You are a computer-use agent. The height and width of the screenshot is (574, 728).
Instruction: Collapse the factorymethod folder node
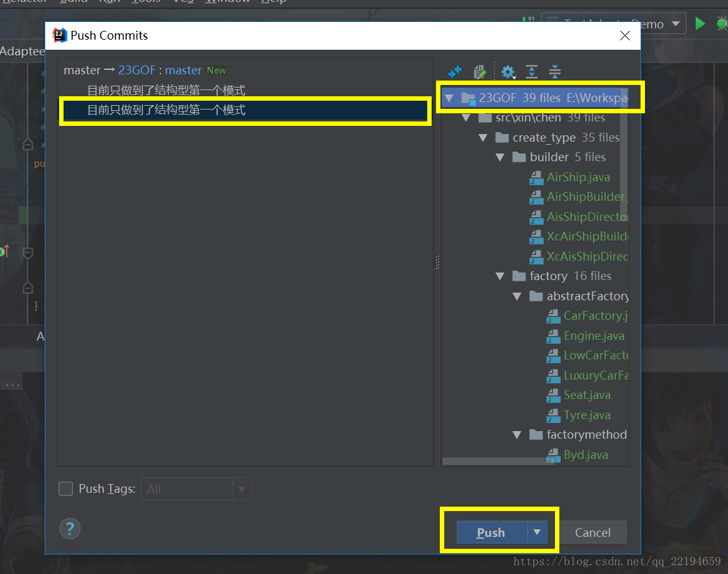517,435
